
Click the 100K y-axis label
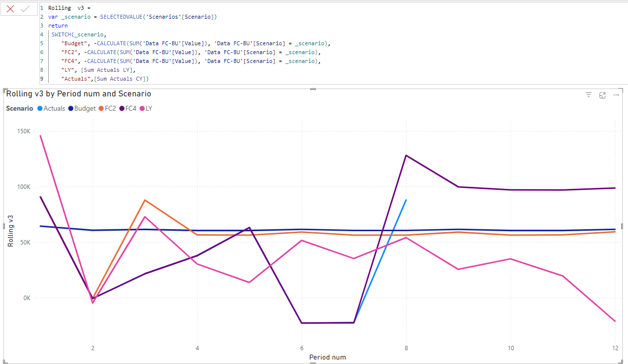25,187
